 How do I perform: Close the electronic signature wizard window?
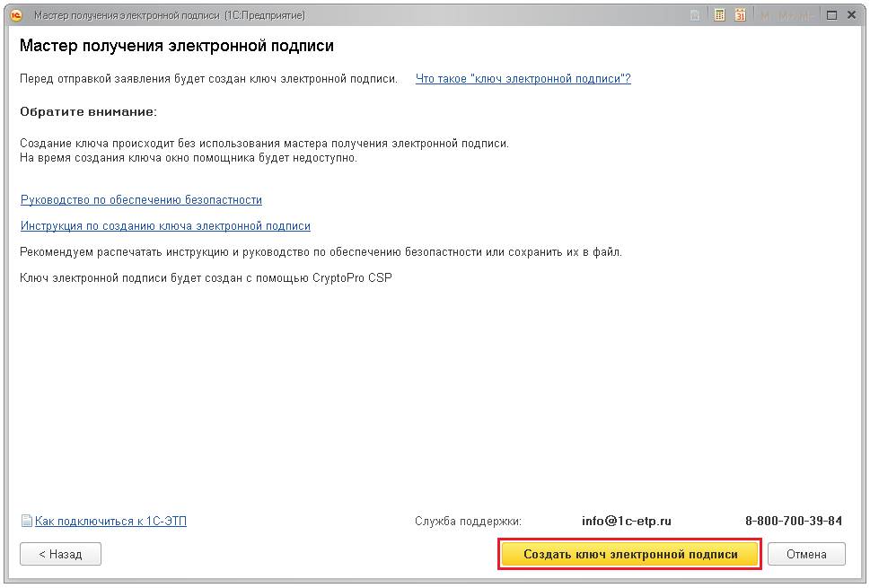(851, 15)
